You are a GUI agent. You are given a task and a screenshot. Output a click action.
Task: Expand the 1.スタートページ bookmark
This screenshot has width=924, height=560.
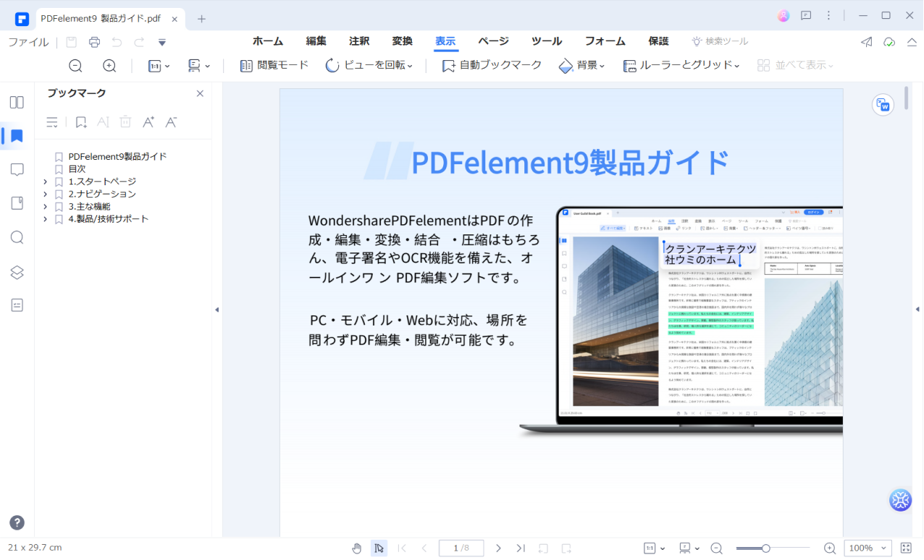[45, 182]
